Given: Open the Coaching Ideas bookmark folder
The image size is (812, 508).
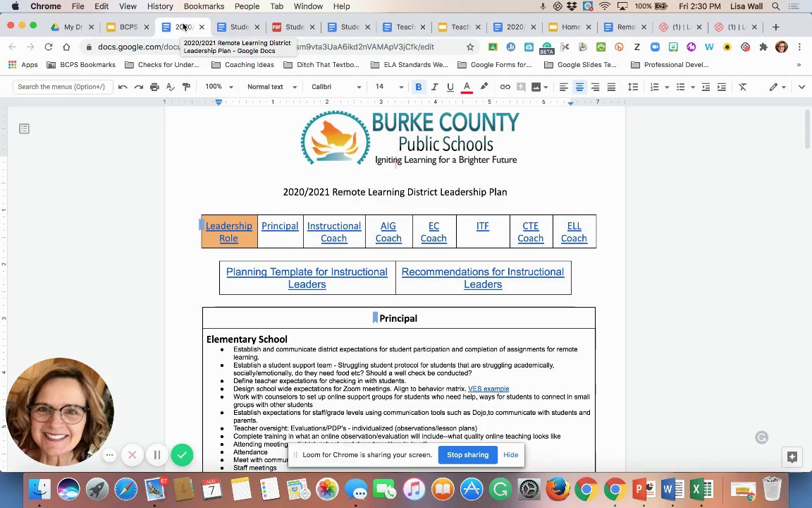Looking at the screenshot, I should [243, 65].
